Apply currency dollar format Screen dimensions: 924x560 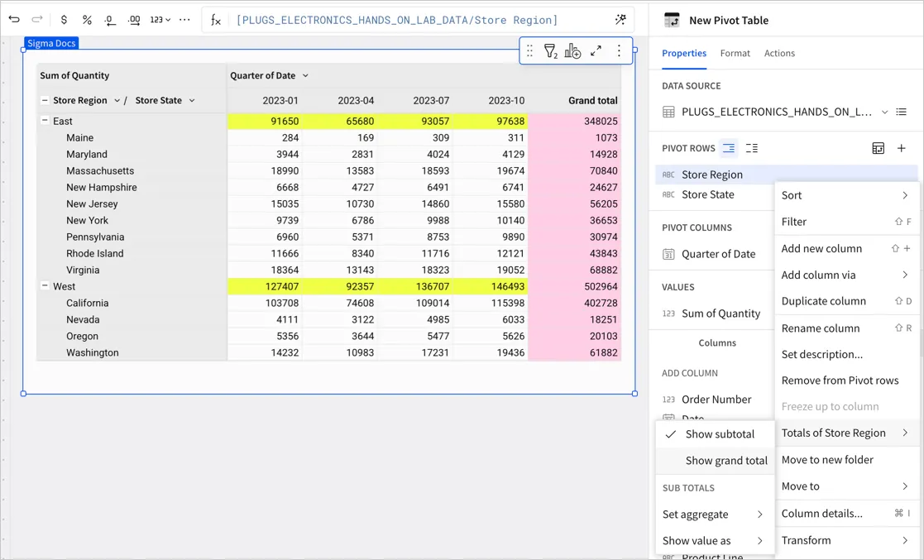click(x=64, y=20)
